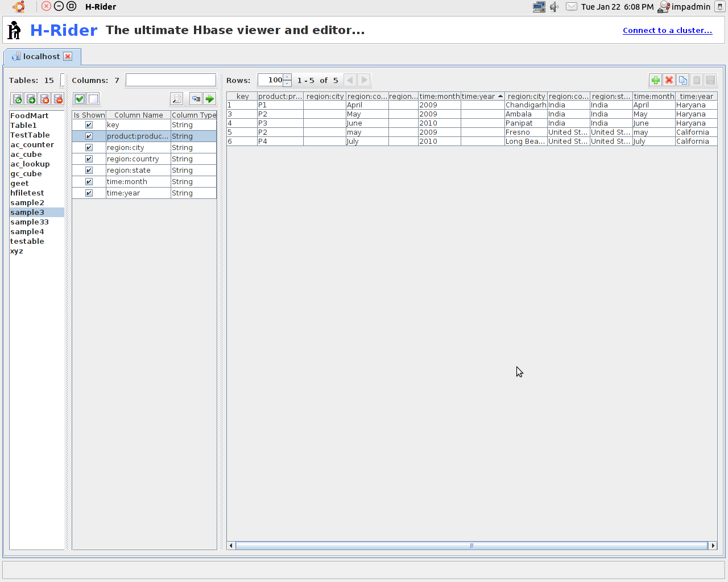Image resolution: width=728 pixels, height=582 pixels.
Task: Close the localhost tab with its red X
Action: [68, 56]
